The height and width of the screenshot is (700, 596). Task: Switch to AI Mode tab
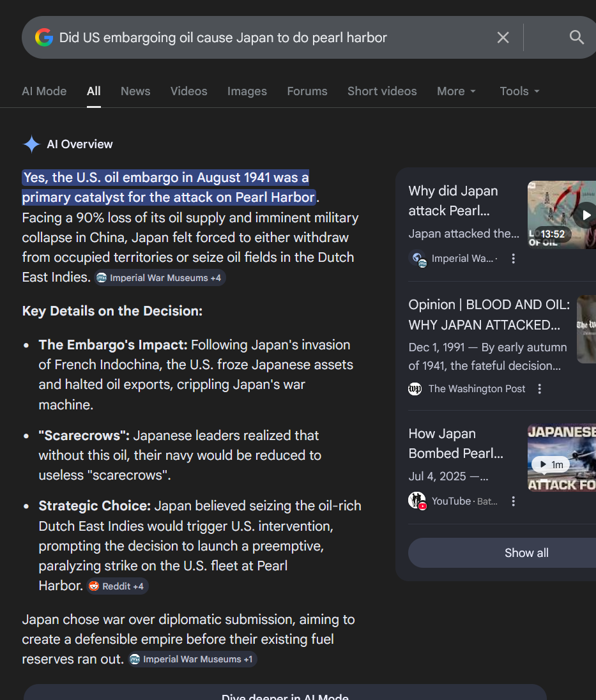coord(44,91)
